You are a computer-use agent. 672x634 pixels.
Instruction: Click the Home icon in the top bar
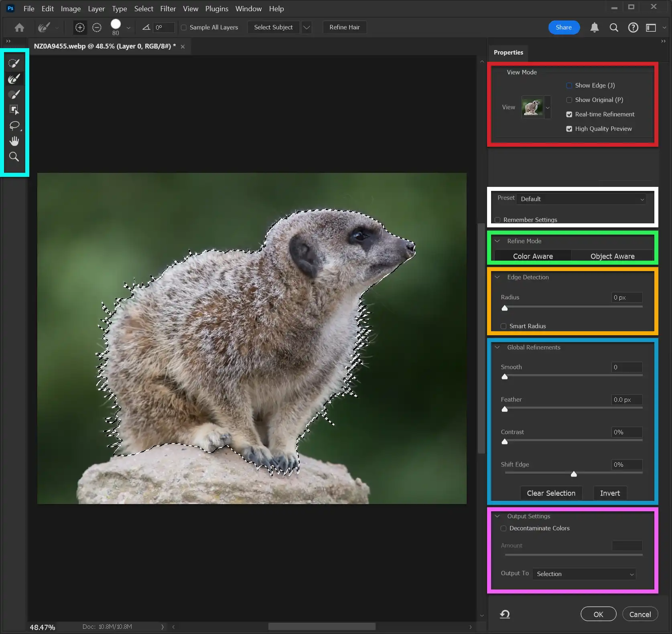click(19, 27)
